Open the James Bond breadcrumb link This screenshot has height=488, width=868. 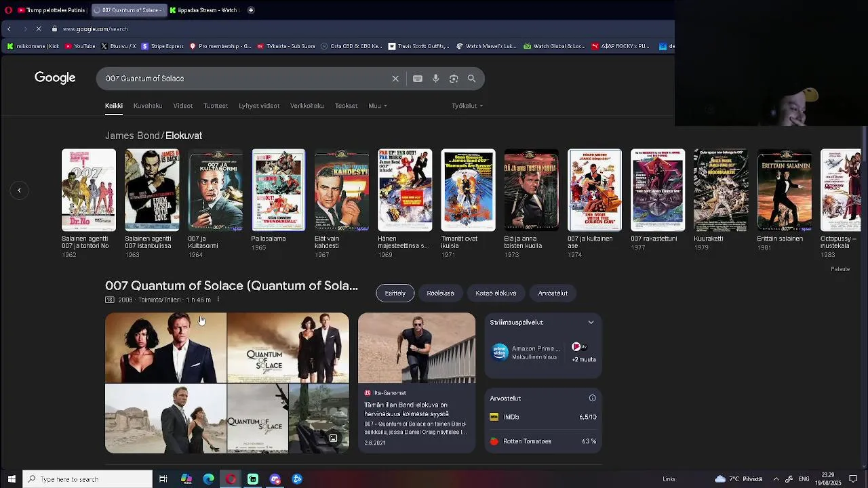click(x=132, y=136)
